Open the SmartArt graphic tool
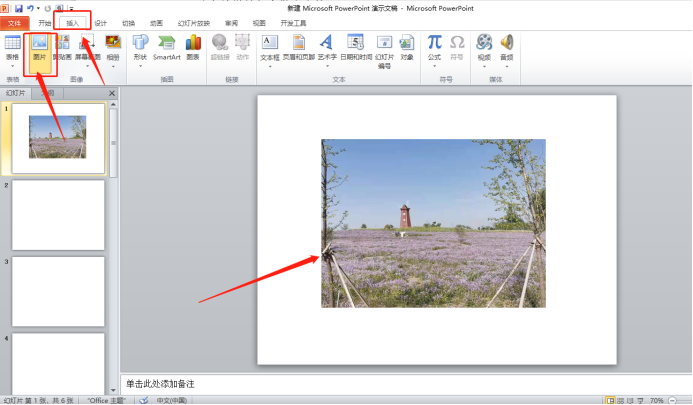693x405 pixels. pyautogui.click(x=167, y=47)
